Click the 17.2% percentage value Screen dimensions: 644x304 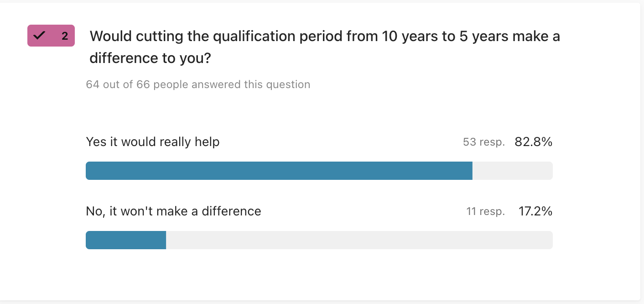pos(535,211)
